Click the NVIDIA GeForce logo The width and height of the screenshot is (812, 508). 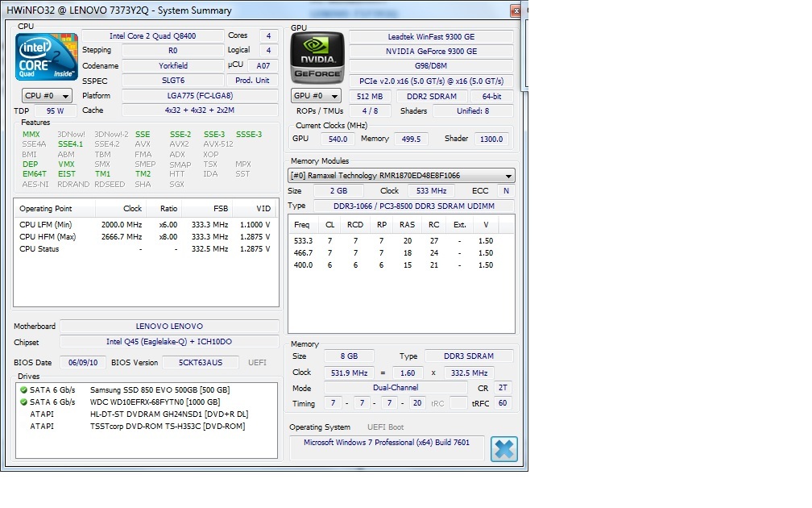pos(317,58)
